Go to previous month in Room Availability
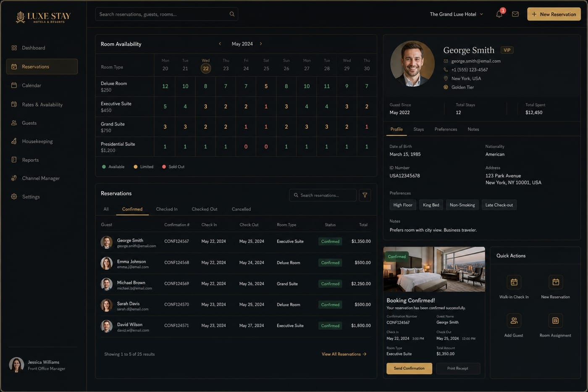Viewport: 588px width, 392px height. tap(220, 44)
